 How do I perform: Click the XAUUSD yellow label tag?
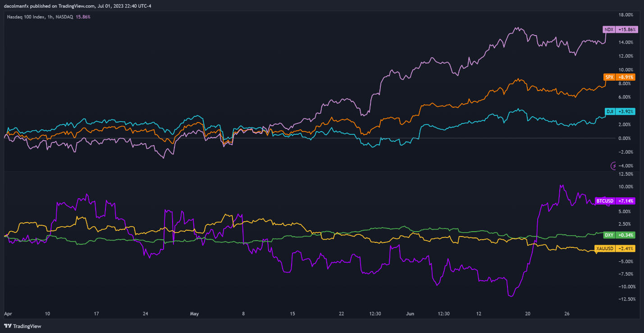pos(604,248)
